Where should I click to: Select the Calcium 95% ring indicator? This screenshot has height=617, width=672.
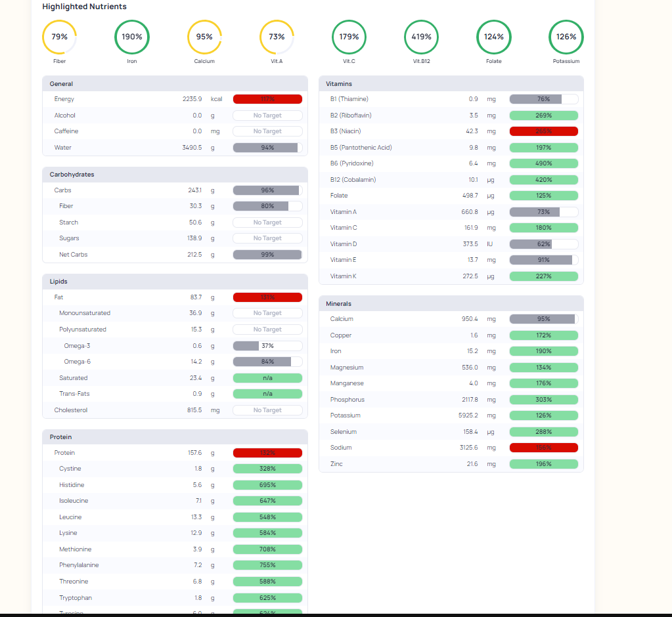coord(204,37)
